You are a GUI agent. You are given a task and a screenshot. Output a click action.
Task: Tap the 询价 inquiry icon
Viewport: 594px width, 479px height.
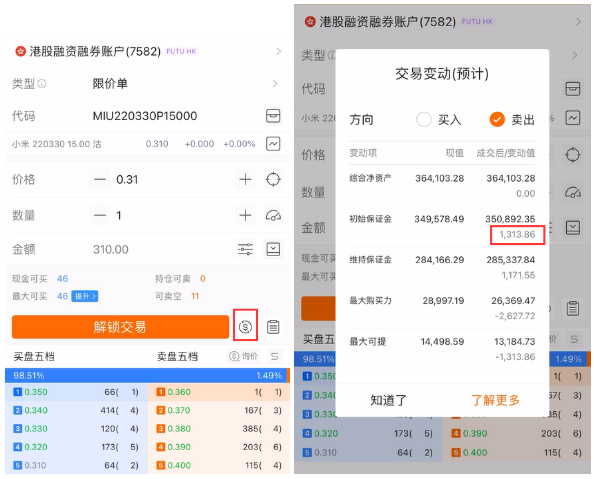(244, 356)
